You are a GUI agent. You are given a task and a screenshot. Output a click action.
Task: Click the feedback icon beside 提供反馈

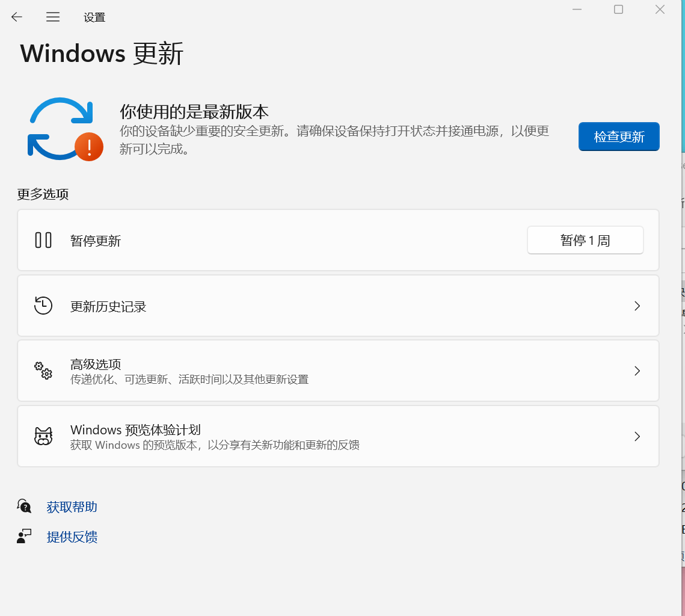click(24, 536)
